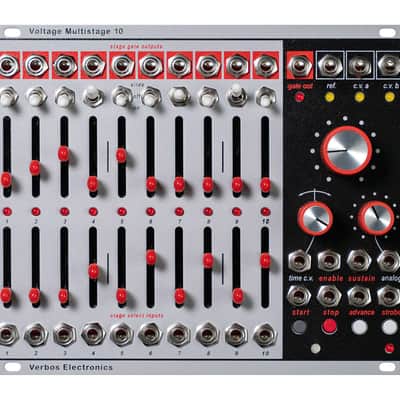Grab the stage 4 lower slider cap
This screenshot has height=400, width=400.
pyautogui.click(x=94, y=271)
